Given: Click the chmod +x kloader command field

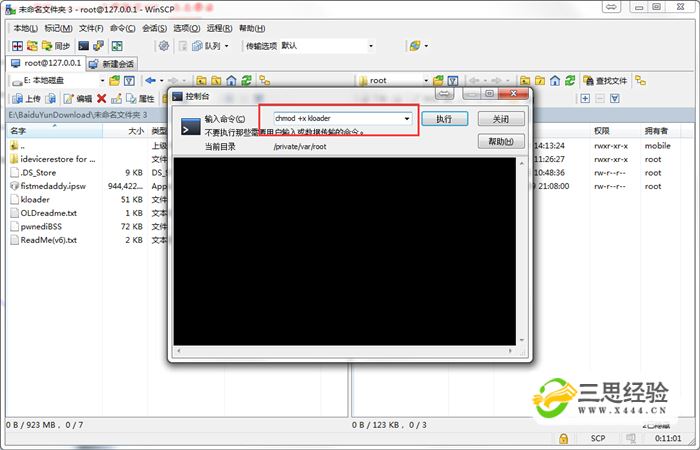Looking at the screenshot, I should tap(335, 119).
